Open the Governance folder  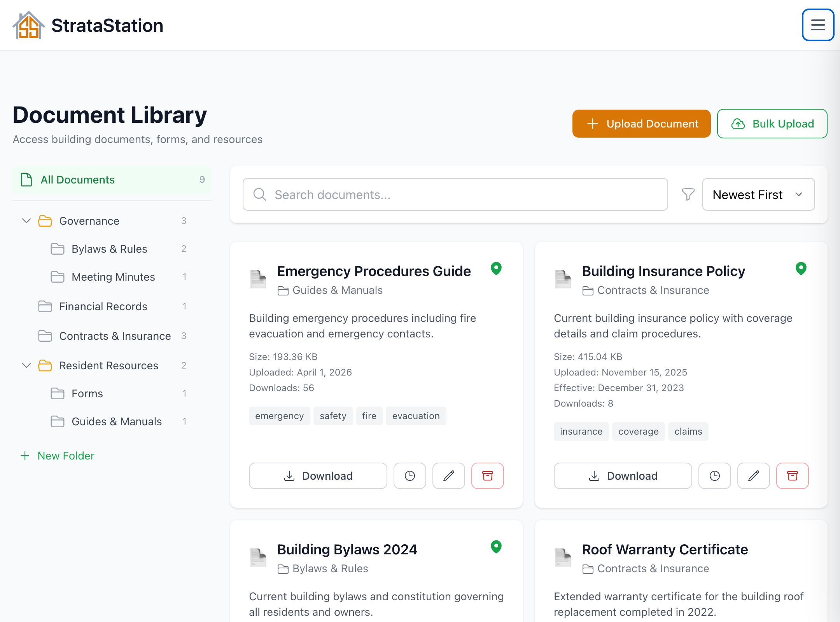pos(112,221)
